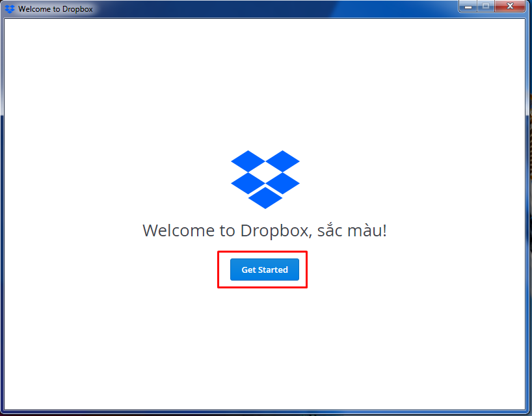Screen dimensions: 532x416
Task: Click the Get Started button
Action: point(264,270)
